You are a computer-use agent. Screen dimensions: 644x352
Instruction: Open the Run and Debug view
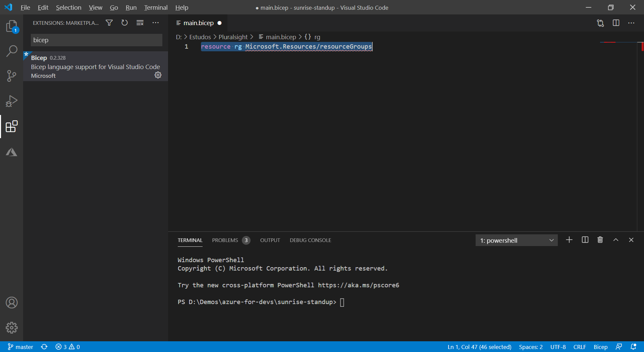(12, 101)
